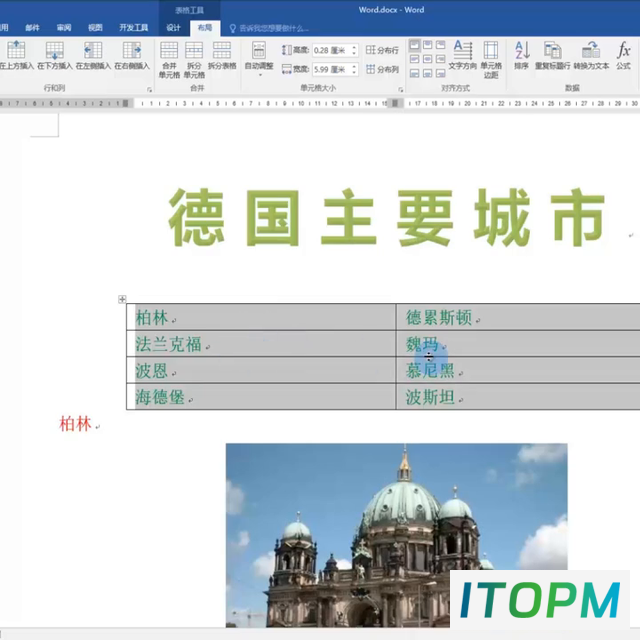The height and width of the screenshot is (640, 640).
Task: Click Formula (公式) fx icon
Action: click(x=623, y=50)
